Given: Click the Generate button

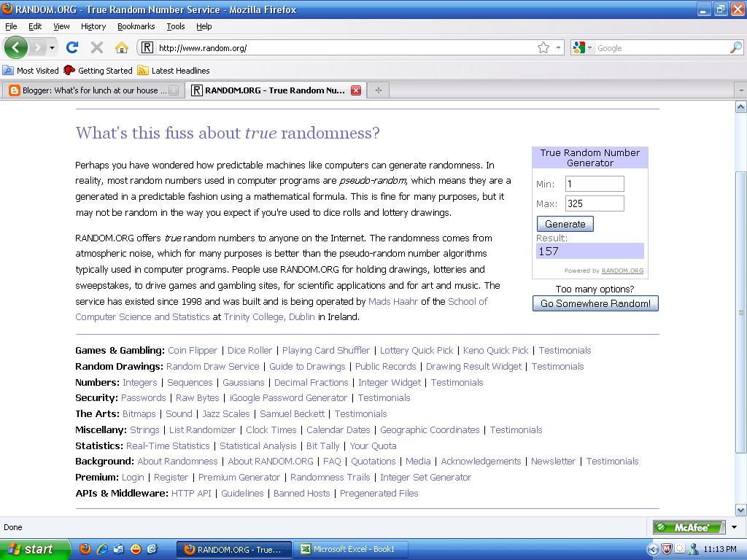Looking at the screenshot, I should coord(565,224).
